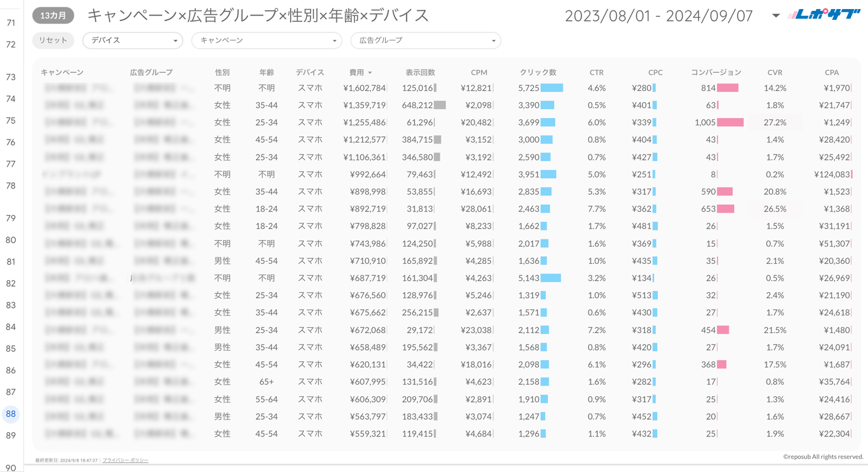Click the 費用 sort arrow
Image resolution: width=868 pixels, height=472 pixels.
click(x=370, y=73)
